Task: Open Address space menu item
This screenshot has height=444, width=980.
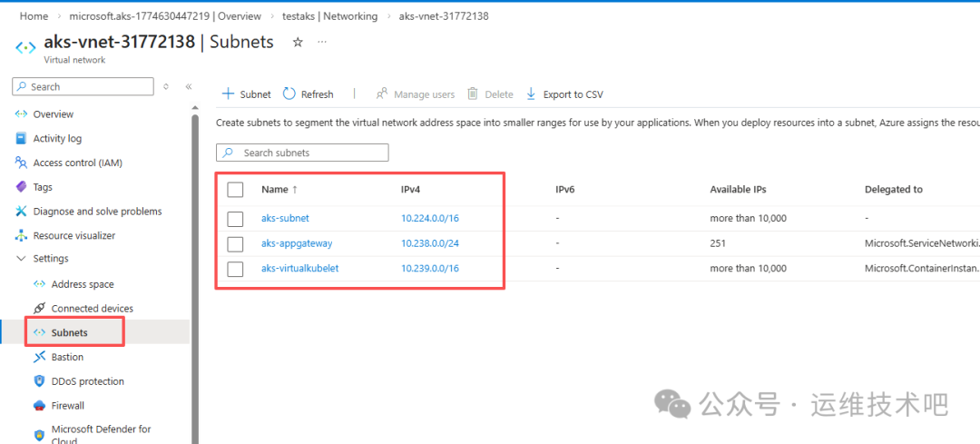Action: click(x=83, y=284)
